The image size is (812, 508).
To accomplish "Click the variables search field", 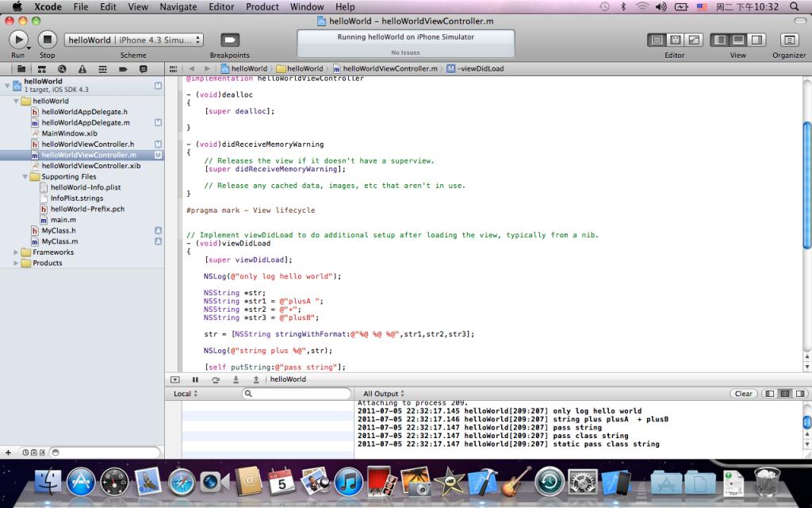I will pyautogui.click(x=297, y=394).
